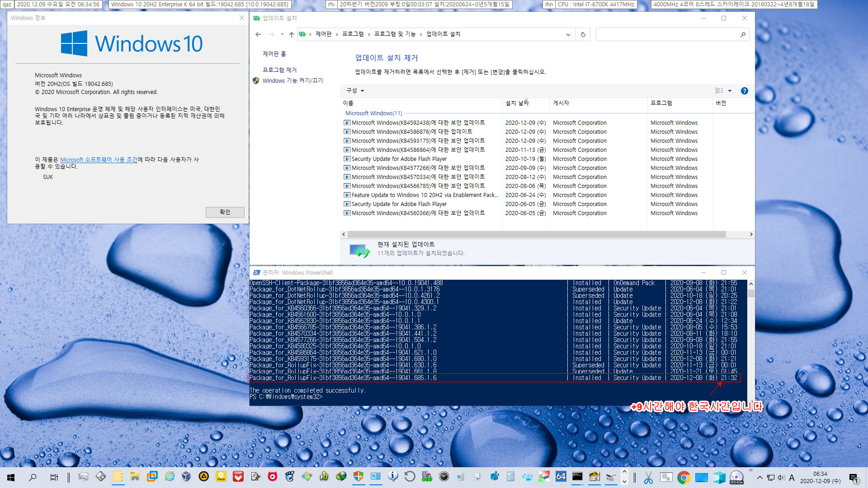Launch File Explorer from taskbar
Viewport: 868px width, 488px height.
[x=135, y=477]
